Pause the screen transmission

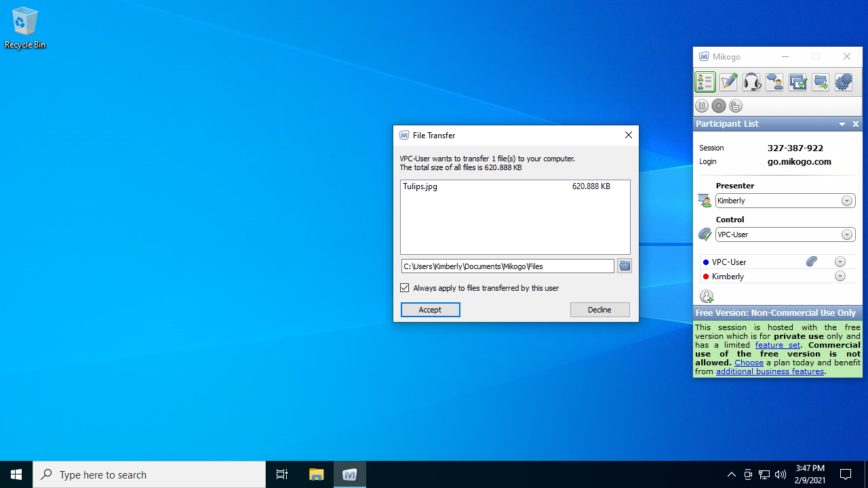click(x=702, y=106)
